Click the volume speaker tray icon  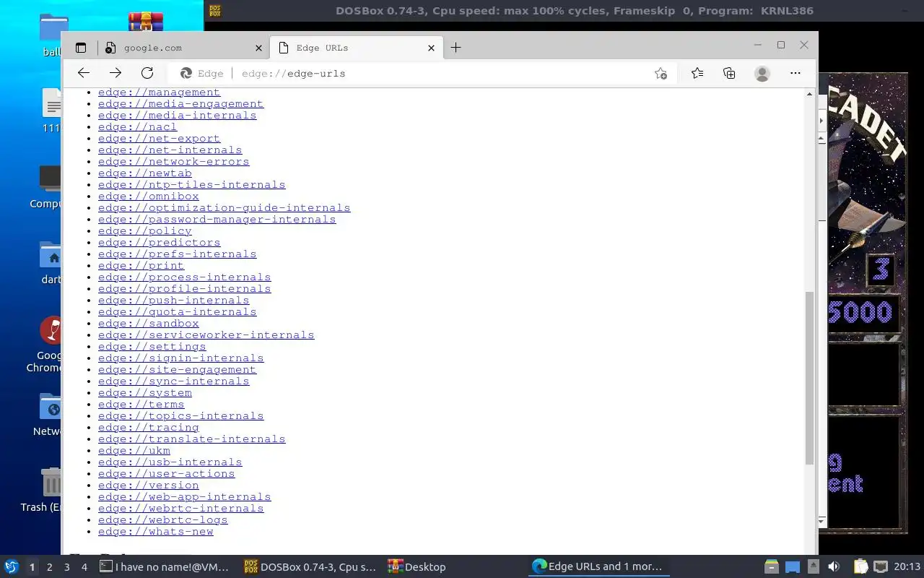(834, 567)
